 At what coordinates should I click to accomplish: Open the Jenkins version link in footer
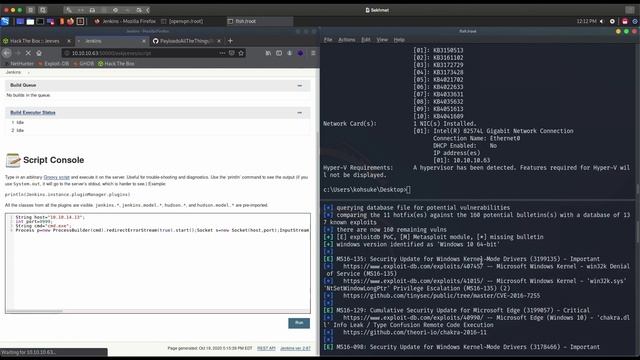coord(295,348)
